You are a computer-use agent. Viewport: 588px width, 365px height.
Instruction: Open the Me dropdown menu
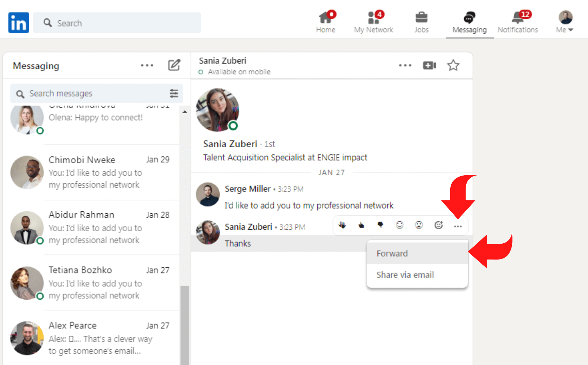pyautogui.click(x=564, y=21)
